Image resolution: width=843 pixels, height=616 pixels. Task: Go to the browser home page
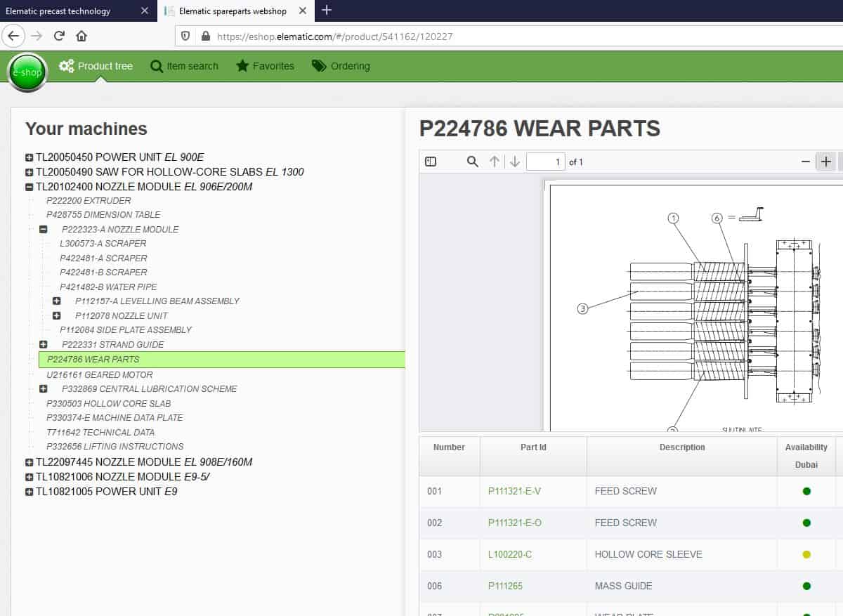(81, 36)
